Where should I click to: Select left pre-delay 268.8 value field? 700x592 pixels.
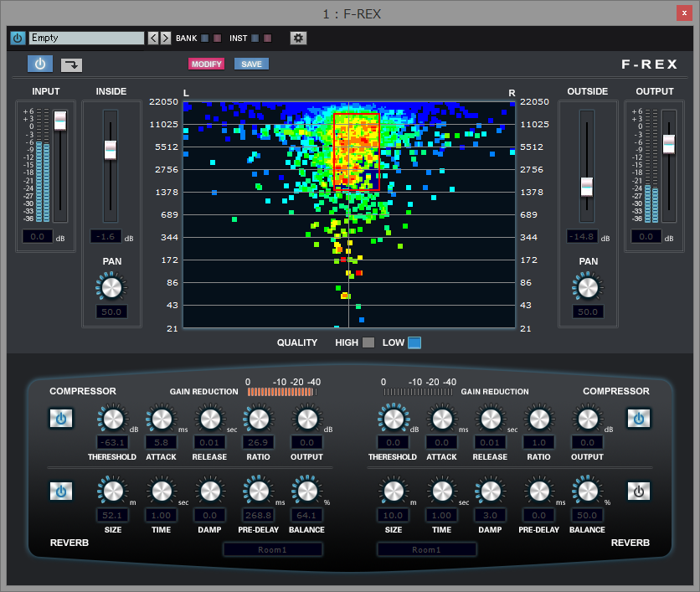tap(258, 515)
